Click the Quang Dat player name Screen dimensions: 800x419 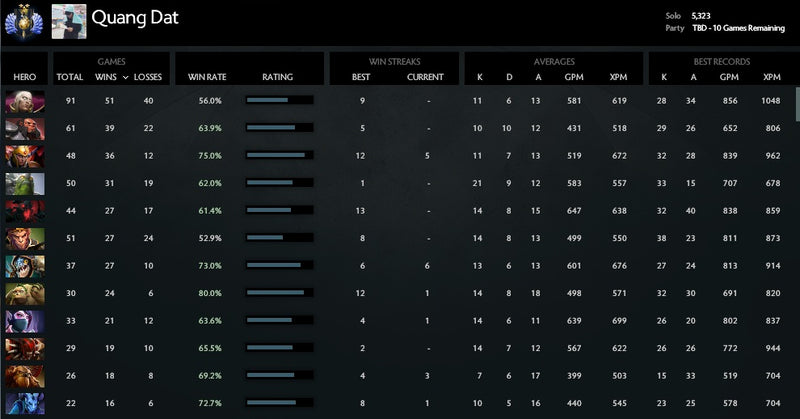click(x=135, y=18)
